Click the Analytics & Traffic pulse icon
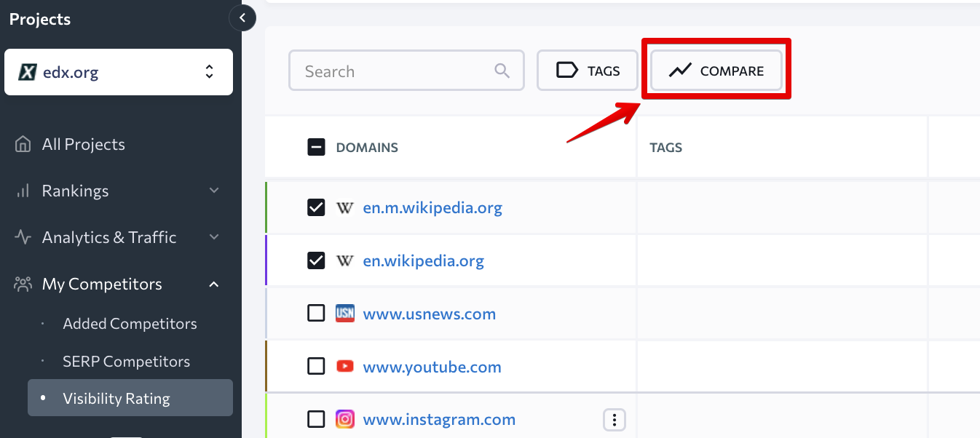 click(23, 237)
